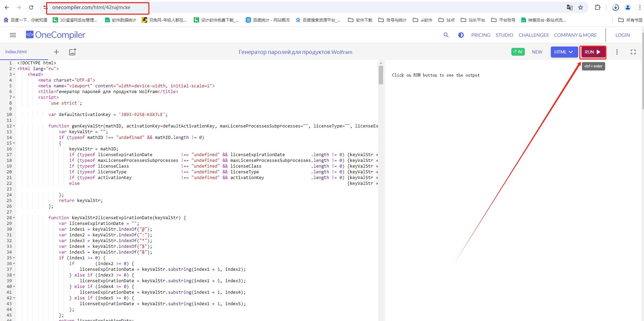Open the 神策后台 bookmark

pyautogui.click(x=543, y=20)
